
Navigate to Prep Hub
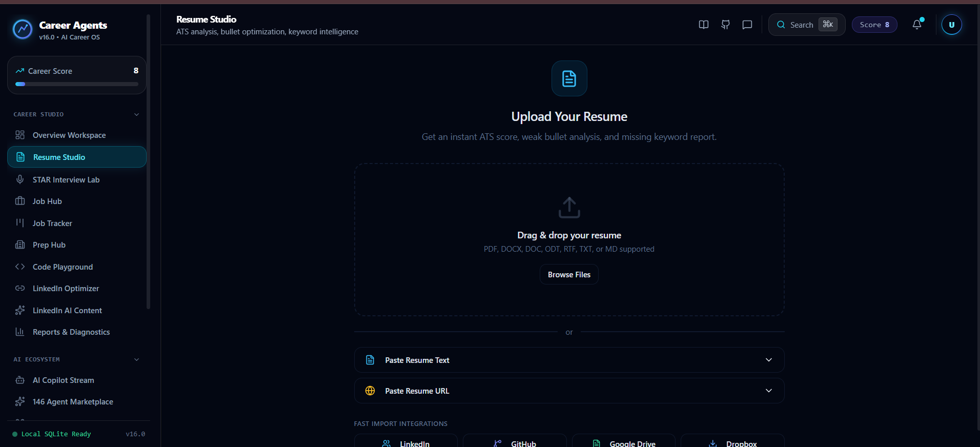pyautogui.click(x=77, y=245)
